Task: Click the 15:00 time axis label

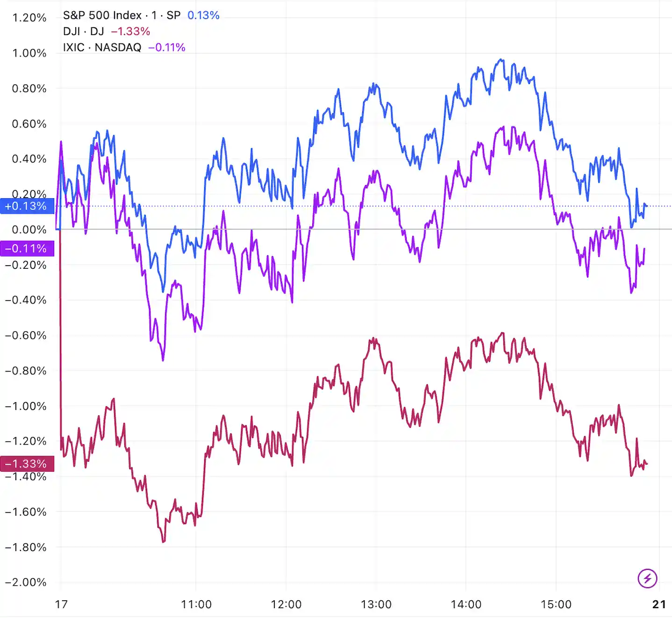Action: pos(556,604)
